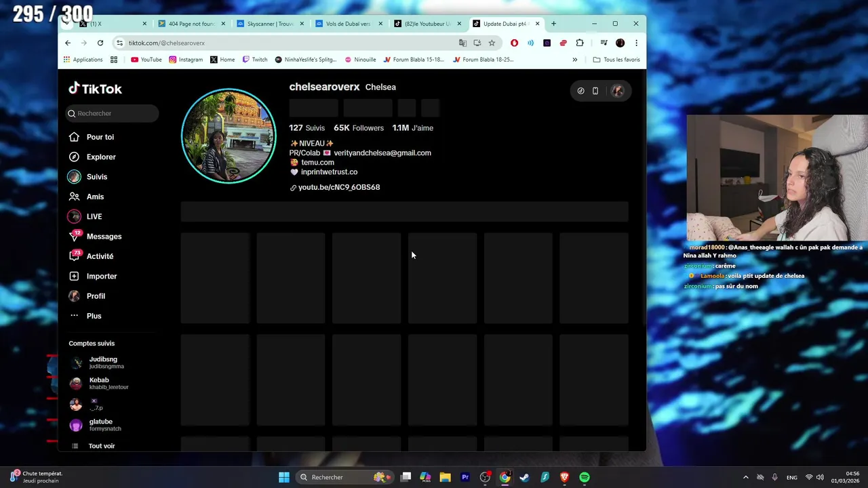Open Chrome three-dot menu

tap(636, 43)
